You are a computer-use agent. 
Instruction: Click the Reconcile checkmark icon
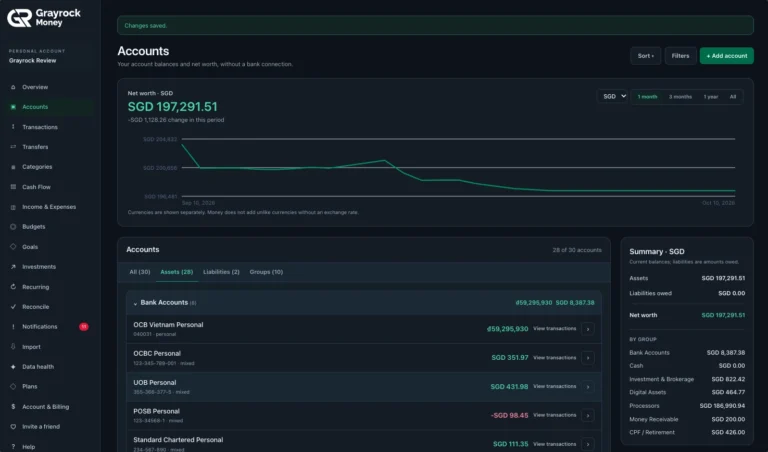click(13, 307)
